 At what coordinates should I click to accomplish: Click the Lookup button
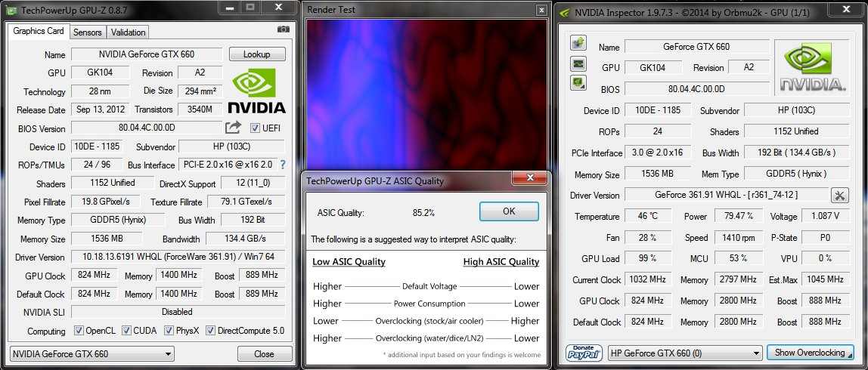click(x=257, y=54)
